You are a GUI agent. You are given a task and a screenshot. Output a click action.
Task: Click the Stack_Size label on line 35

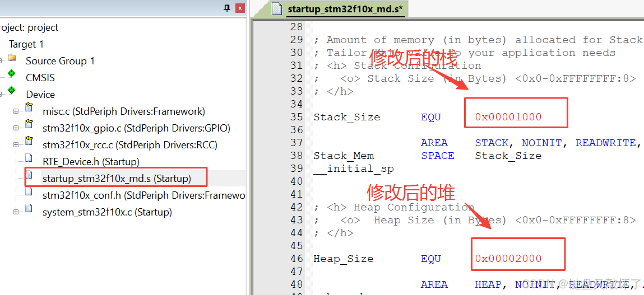[346, 117]
